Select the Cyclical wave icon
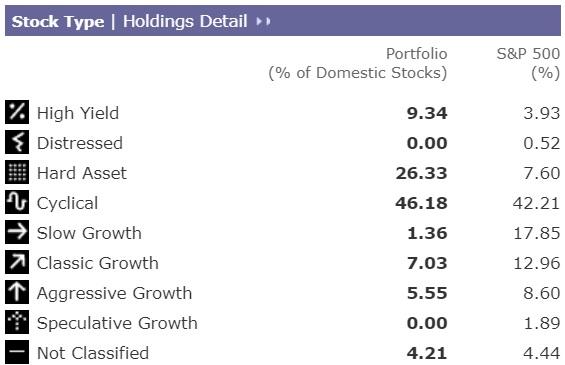This screenshot has height=365, width=565. (17, 202)
